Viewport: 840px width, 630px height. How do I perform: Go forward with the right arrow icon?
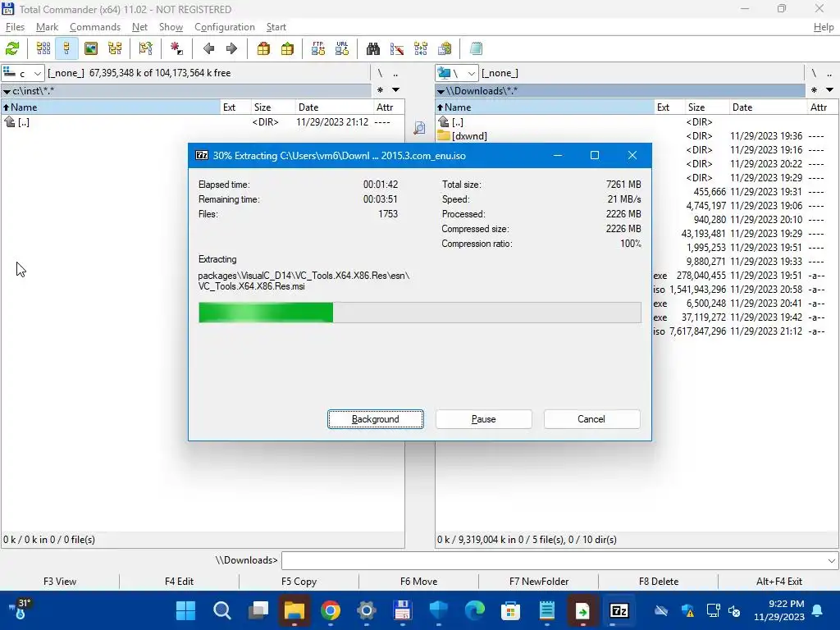point(231,48)
